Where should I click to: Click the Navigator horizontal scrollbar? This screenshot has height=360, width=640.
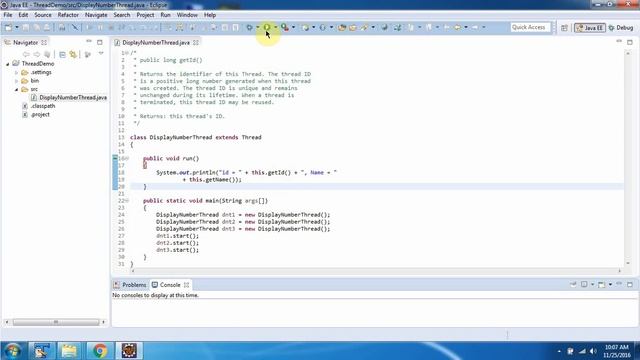pos(56,322)
